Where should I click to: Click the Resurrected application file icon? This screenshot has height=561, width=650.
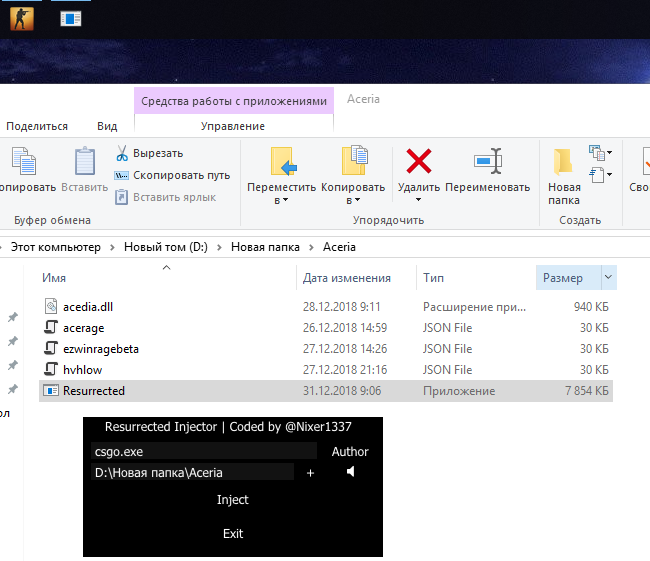click(x=51, y=391)
